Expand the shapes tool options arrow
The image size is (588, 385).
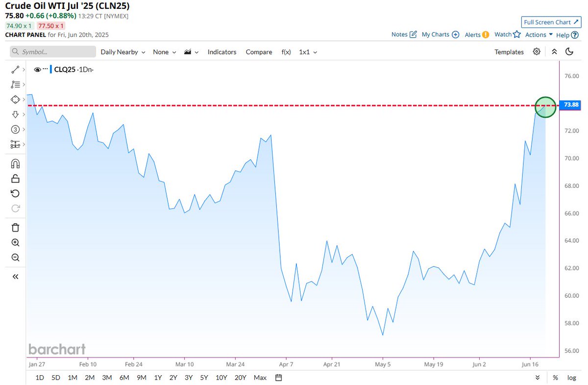[24, 100]
